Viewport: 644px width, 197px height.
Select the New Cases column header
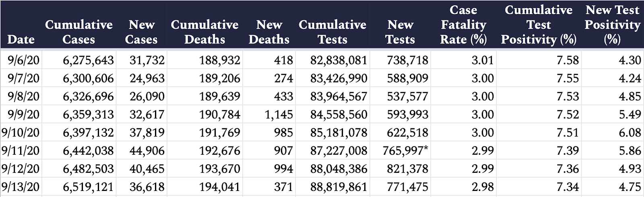pos(141,32)
